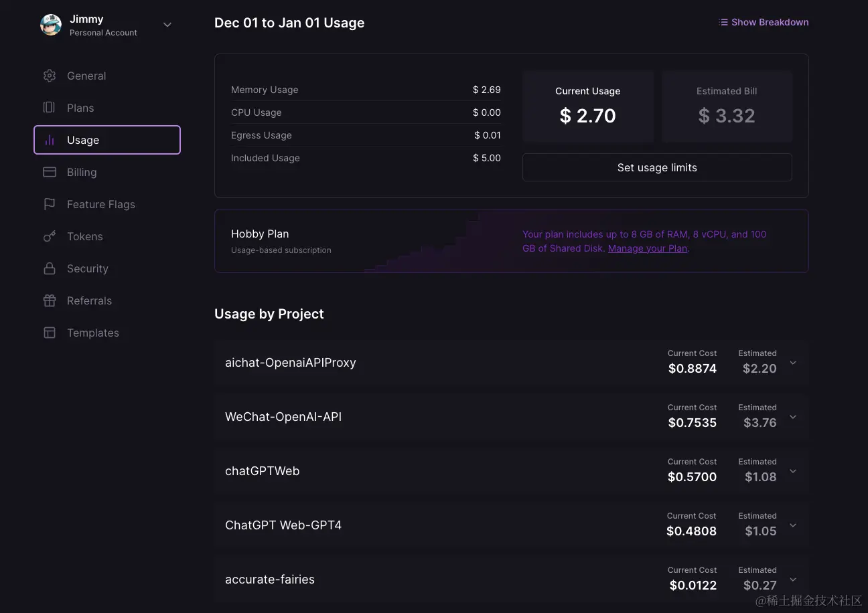
Task: Expand the chatGPTWeb project chevron
Action: point(793,471)
